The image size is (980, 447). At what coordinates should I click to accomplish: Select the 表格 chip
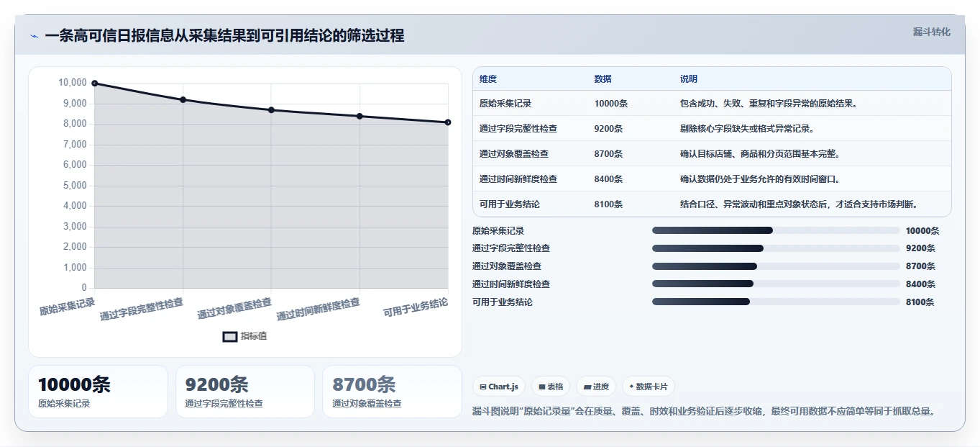(551, 387)
